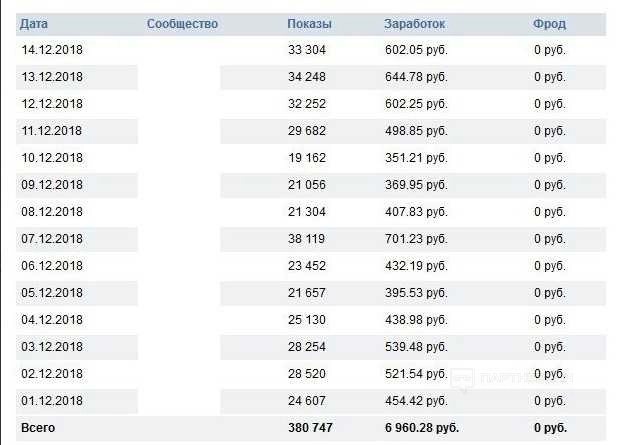Sort by Показы column header
Image resolution: width=624 pixels, height=445 pixels.
309,24
